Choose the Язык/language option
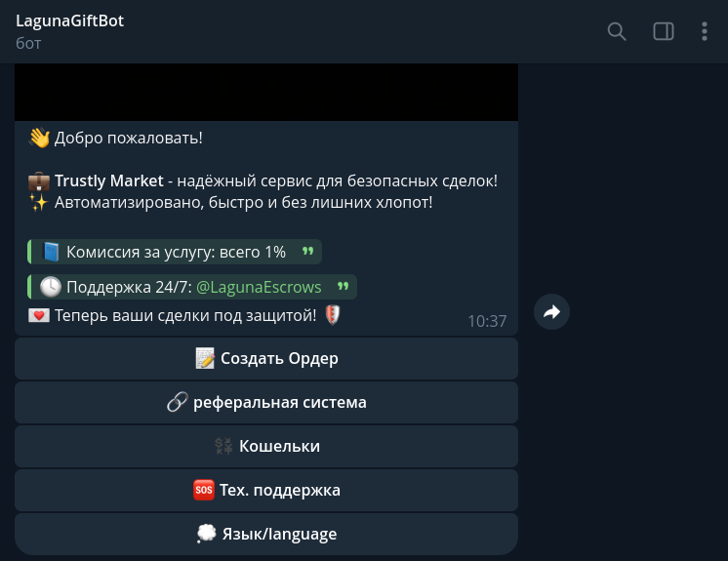 click(266, 534)
